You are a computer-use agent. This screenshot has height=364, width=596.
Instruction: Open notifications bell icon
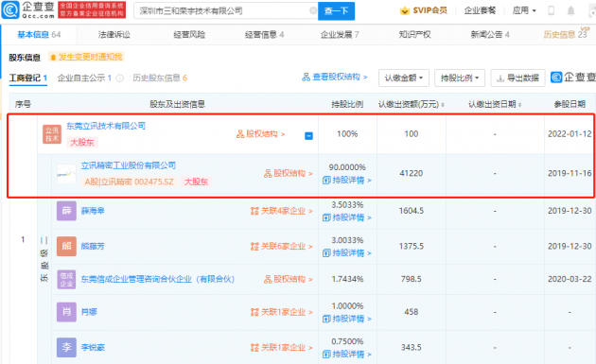click(570, 10)
